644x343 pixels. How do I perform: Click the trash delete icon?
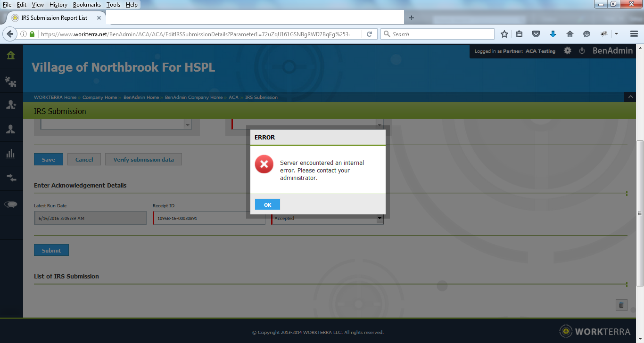[621, 305]
